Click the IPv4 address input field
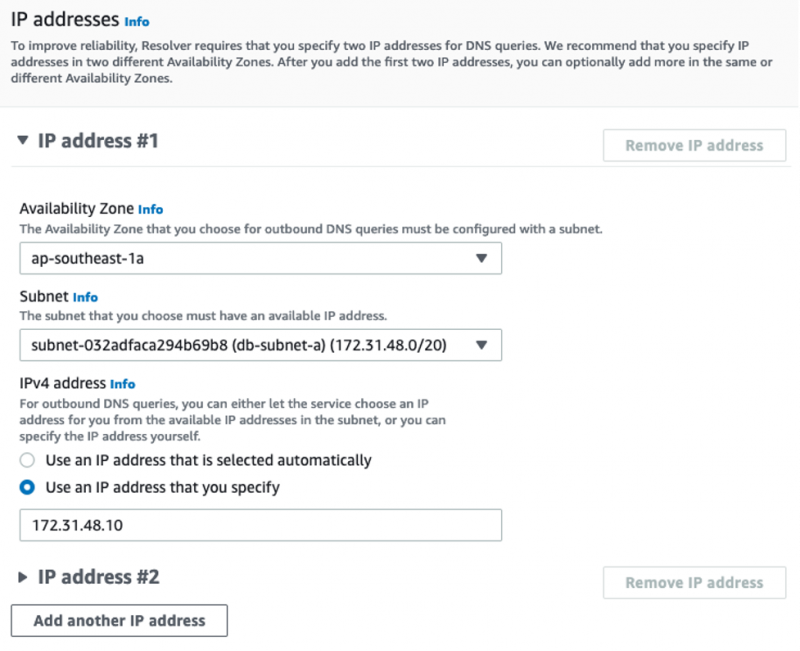Screen dimensions: 800x651 coord(260,525)
